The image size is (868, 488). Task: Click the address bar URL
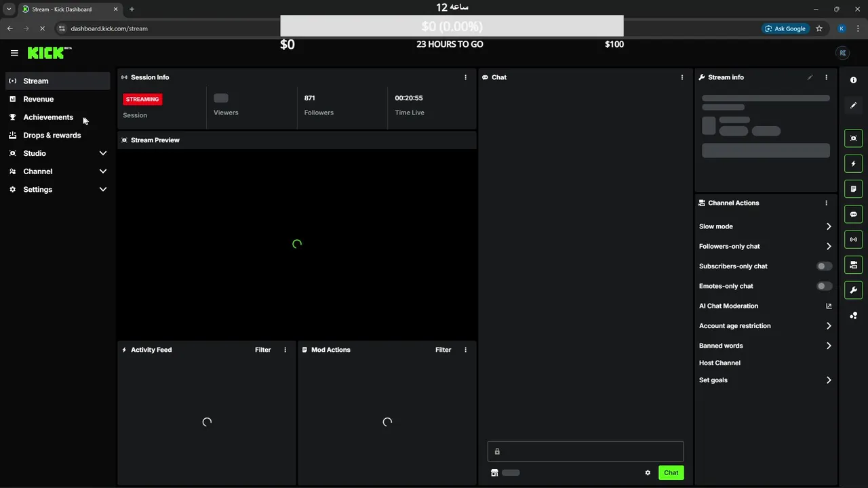pos(109,28)
